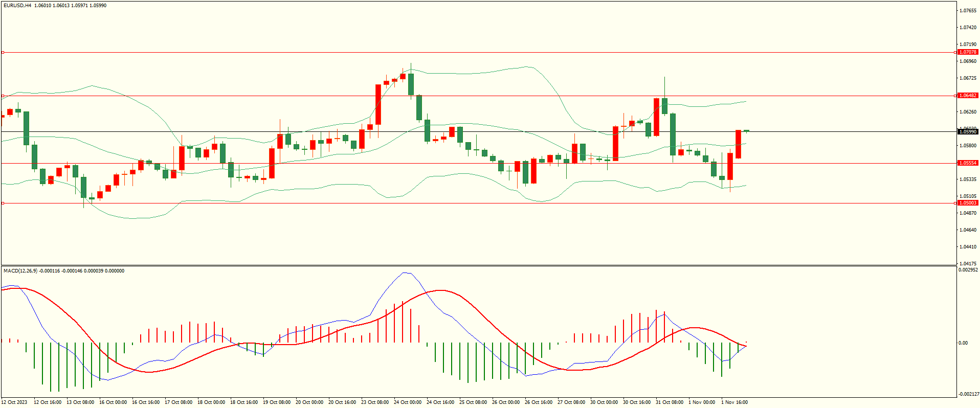Click the divider between chart and MACD window
This screenshot has height=408, width=980.
478,266
